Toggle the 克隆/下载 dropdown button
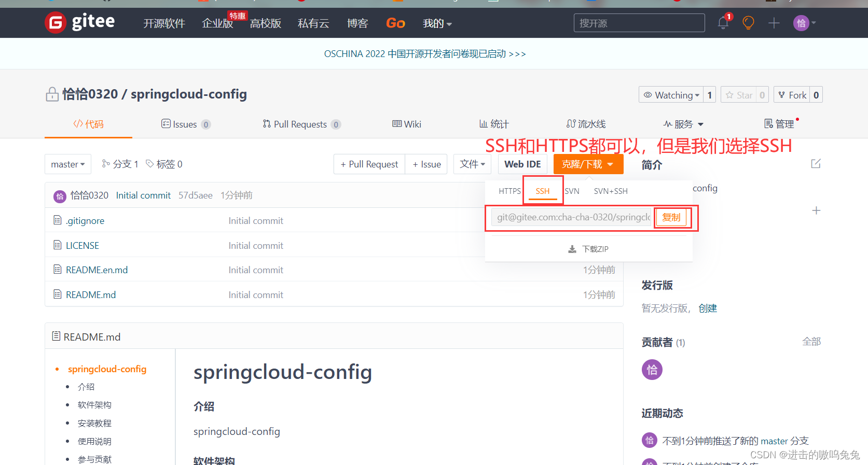Viewport: 868px width, 465px height. tap(588, 164)
